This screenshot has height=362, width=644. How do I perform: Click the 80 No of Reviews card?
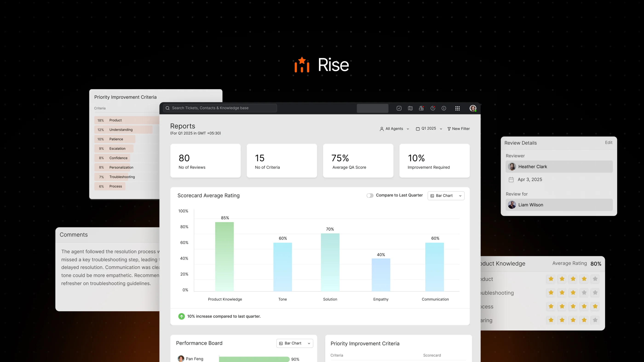pos(205,161)
